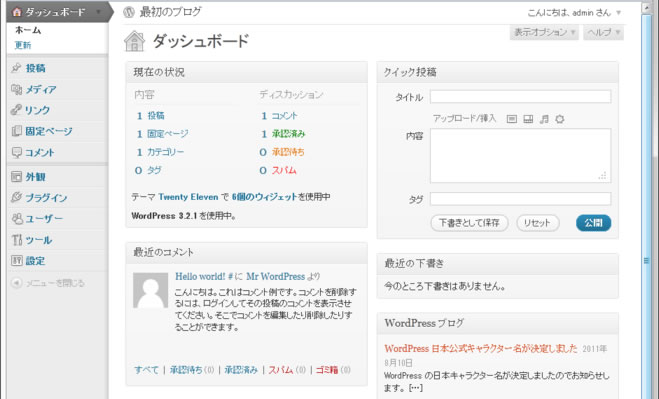Click the large house icon next to ダッシュボード heading

(x=134, y=41)
